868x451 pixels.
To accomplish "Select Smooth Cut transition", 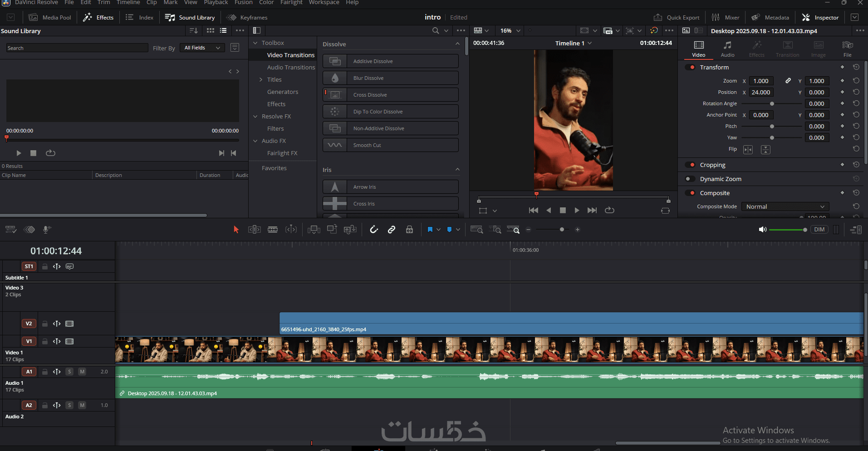I will pyautogui.click(x=391, y=145).
